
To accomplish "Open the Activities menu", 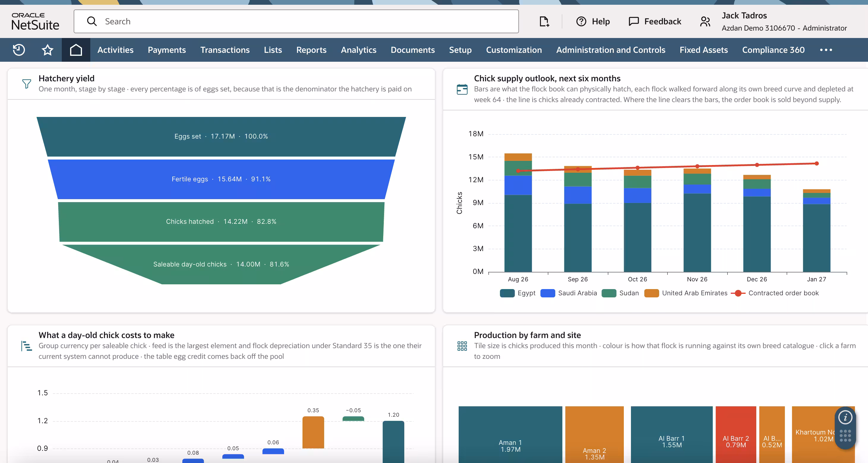I will click(115, 50).
